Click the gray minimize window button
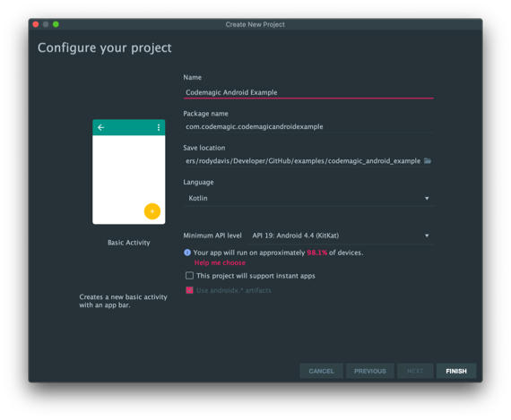 pyautogui.click(x=46, y=24)
